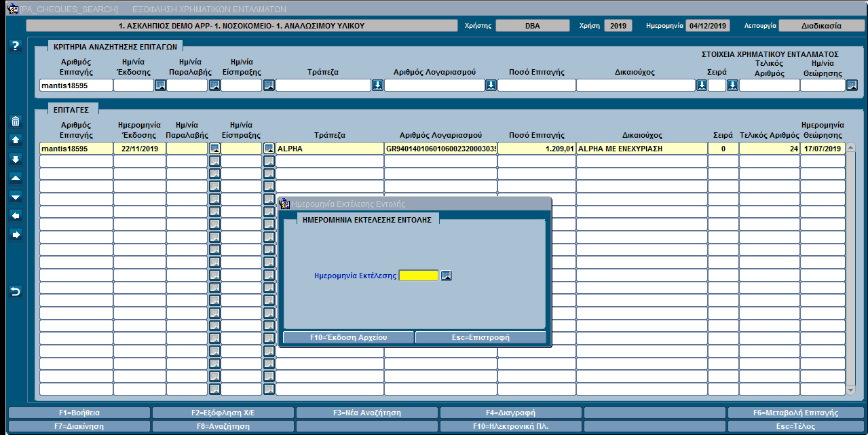Open the help question mark icon
The image size is (868, 435).
16,46
